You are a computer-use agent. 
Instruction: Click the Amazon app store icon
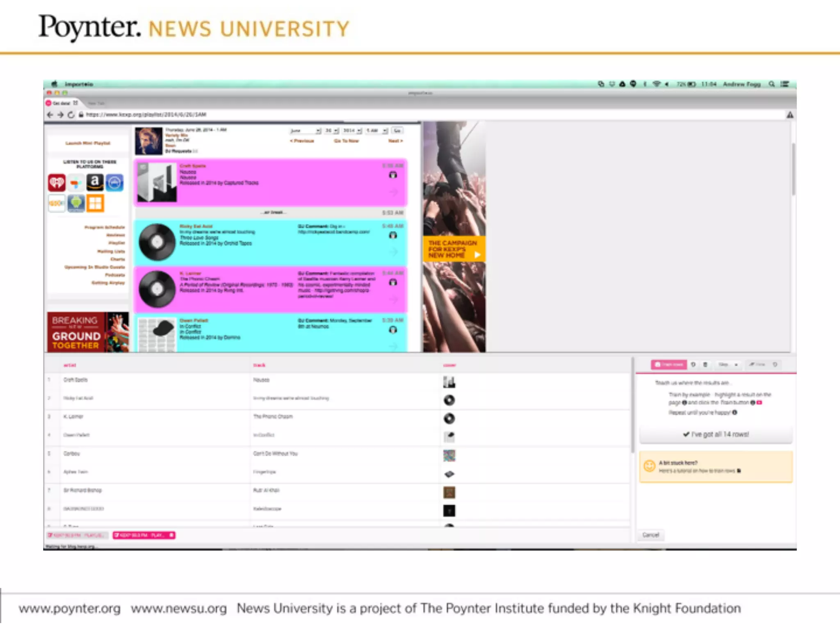tap(95, 183)
